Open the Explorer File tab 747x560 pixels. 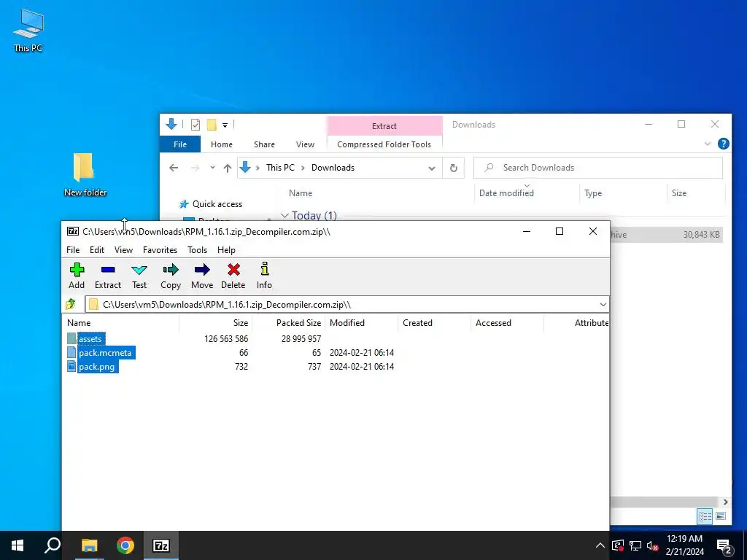(180, 144)
